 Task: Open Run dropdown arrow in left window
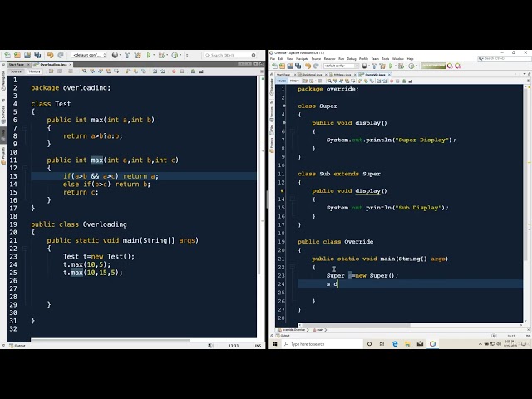[x=154, y=55]
